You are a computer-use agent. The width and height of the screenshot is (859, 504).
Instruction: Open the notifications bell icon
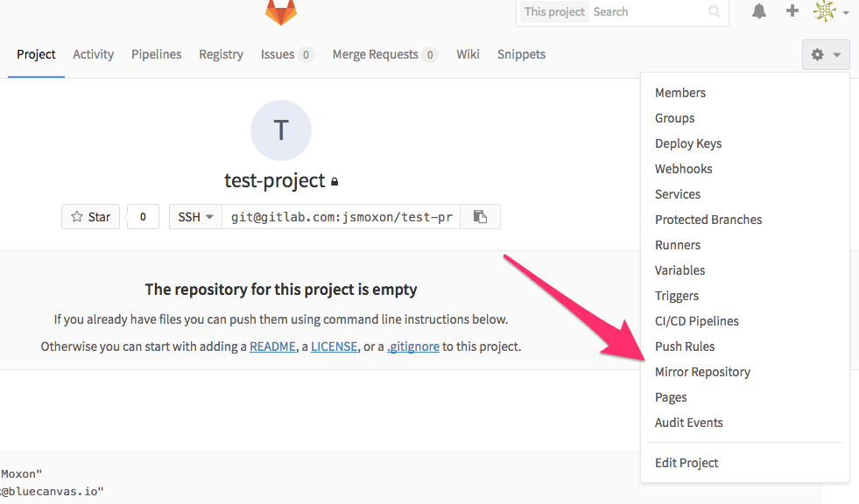758,11
